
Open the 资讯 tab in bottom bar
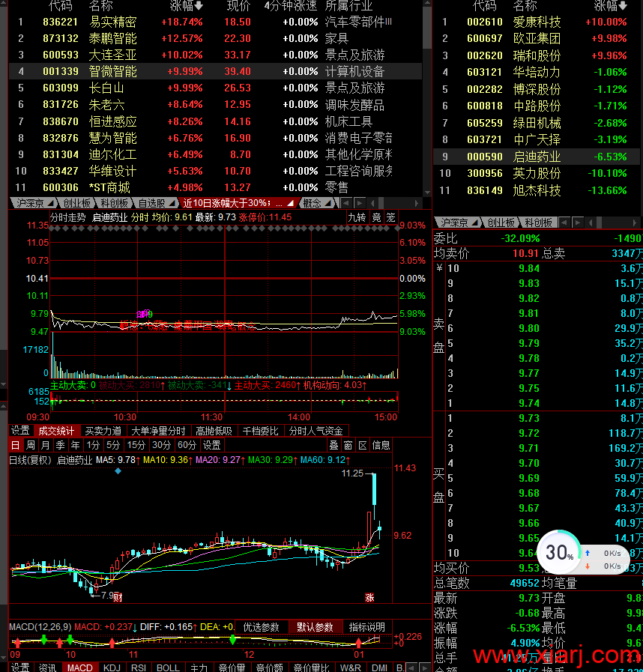tap(47, 668)
